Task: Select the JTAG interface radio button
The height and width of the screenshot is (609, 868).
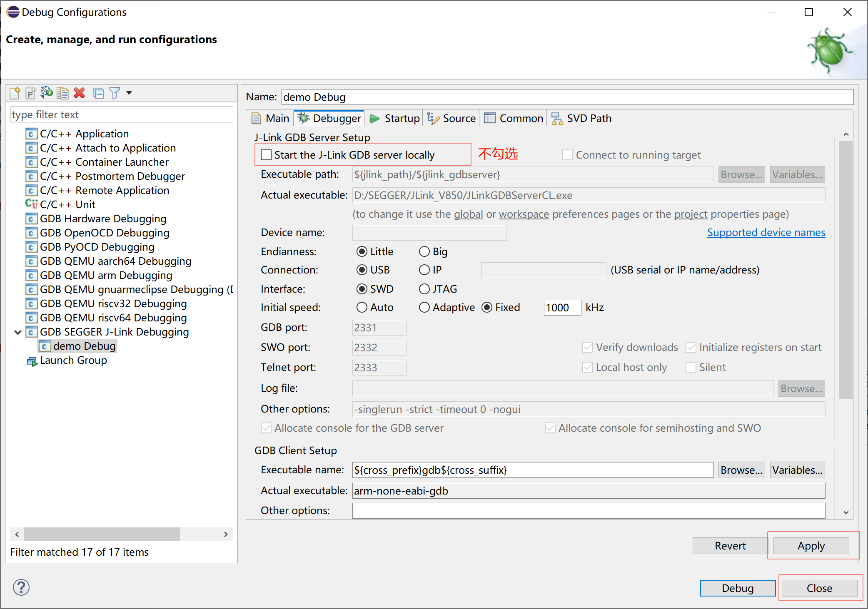Action: [424, 289]
